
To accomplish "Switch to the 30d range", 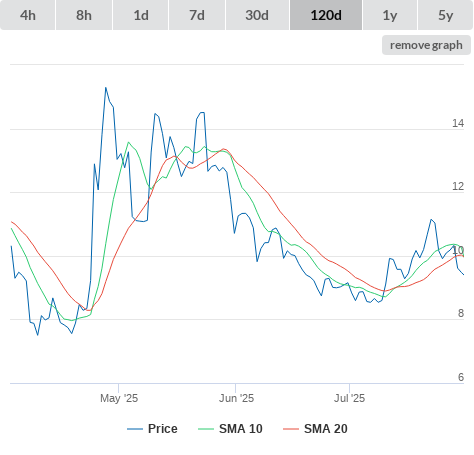I will (x=257, y=15).
